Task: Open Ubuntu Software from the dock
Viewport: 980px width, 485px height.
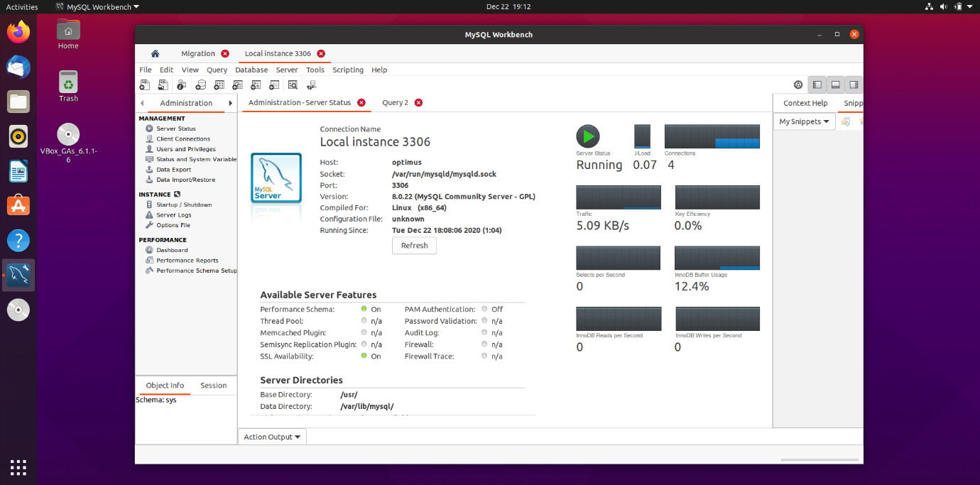Action: click(18, 206)
